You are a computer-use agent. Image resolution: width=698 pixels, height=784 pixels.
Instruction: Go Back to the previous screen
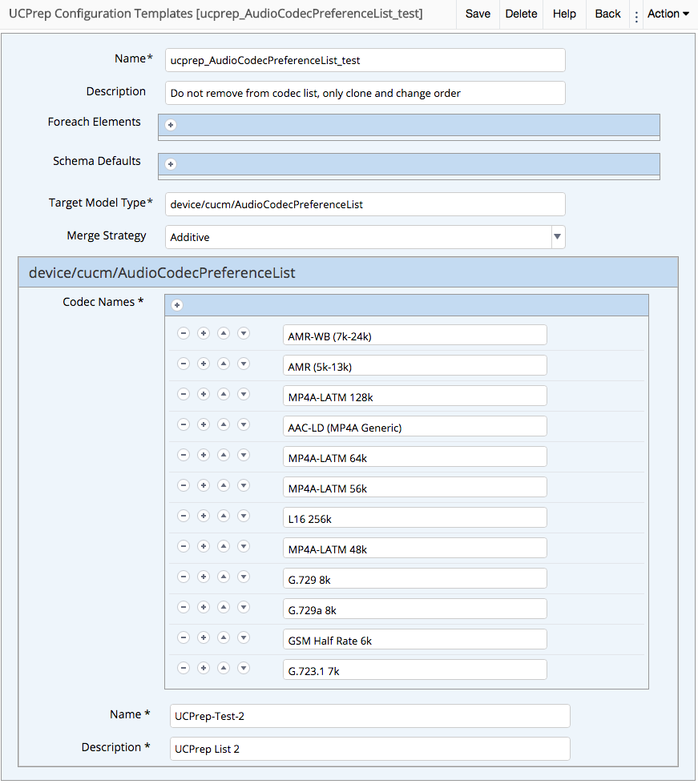607,14
